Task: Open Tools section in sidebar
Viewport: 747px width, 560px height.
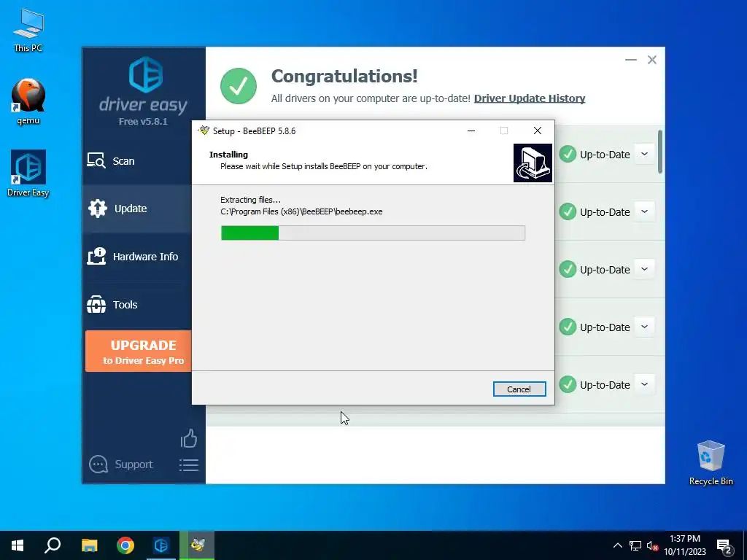Action: point(137,305)
